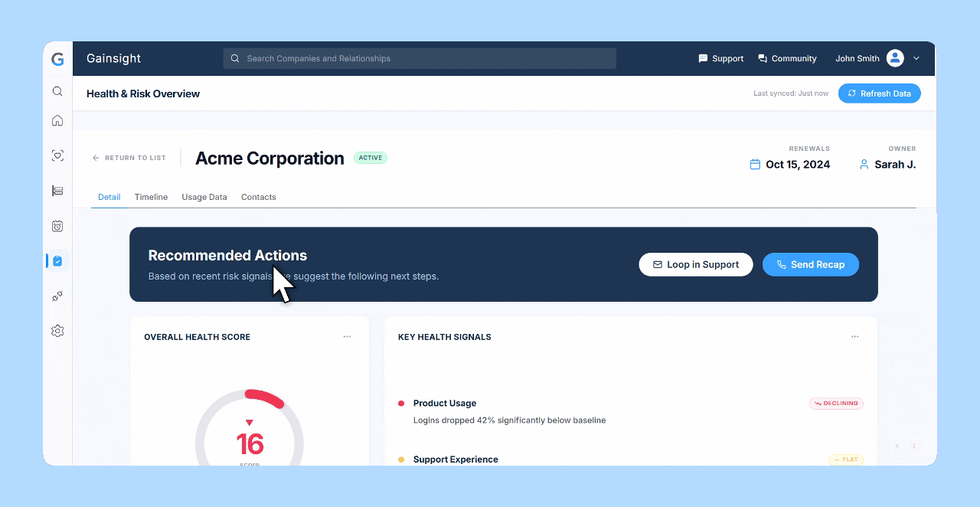Image resolution: width=980 pixels, height=507 pixels.
Task: Open the settings gear sidebar icon
Action: pyautogui.click(x=57, y=331)
